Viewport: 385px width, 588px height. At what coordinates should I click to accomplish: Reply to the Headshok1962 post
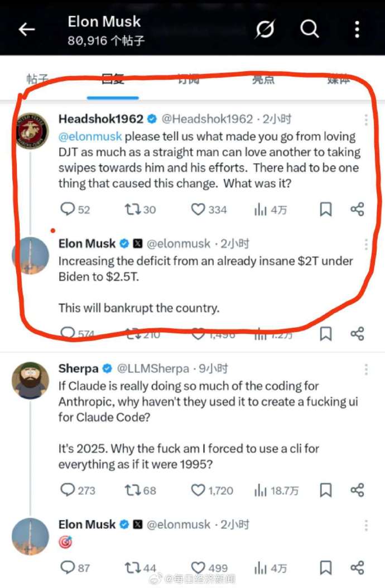pos(75,209)
